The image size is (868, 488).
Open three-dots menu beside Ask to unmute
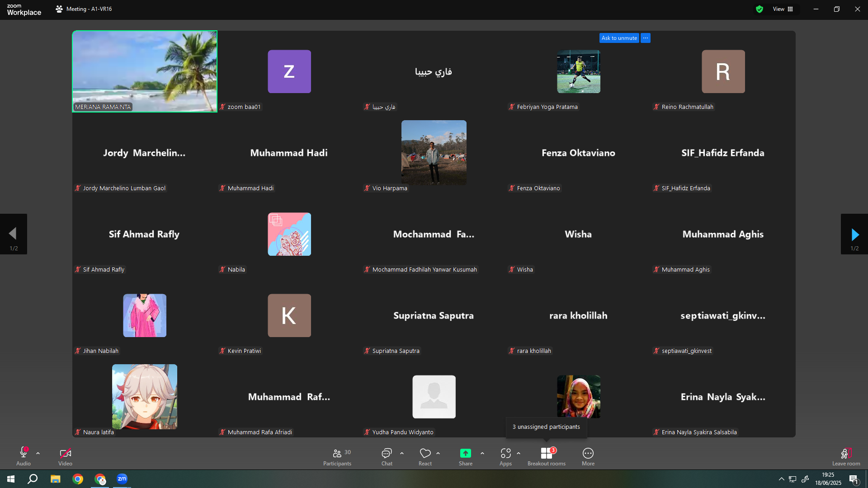click(646, 38)
